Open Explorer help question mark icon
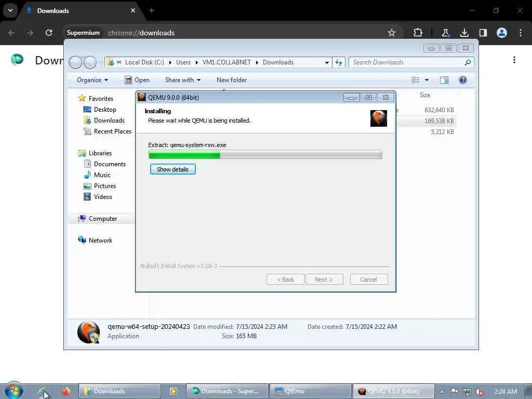 pyautogui.click(x=462, y=79)
